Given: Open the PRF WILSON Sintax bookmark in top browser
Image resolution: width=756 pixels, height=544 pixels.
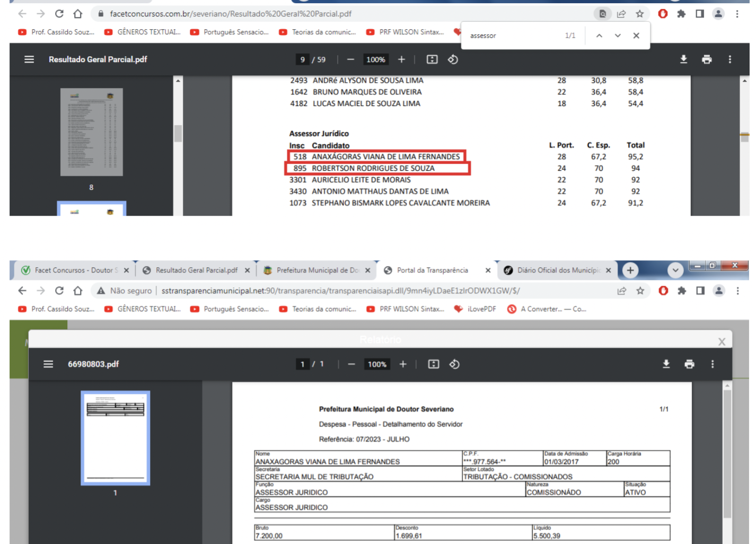Looking at the screenshot, I should point(406,32).
